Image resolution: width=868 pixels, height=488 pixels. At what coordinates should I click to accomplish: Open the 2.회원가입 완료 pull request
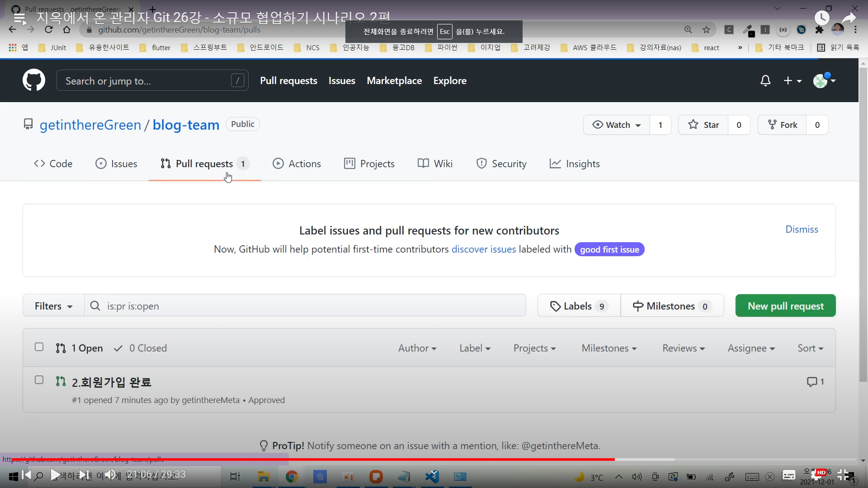pos(112,382)
